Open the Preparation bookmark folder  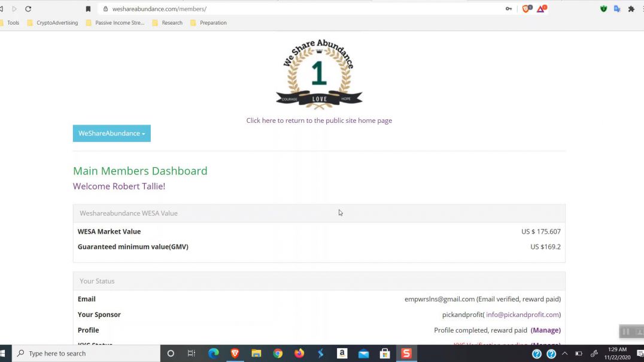pyautogui.click(x=209, y=23)
